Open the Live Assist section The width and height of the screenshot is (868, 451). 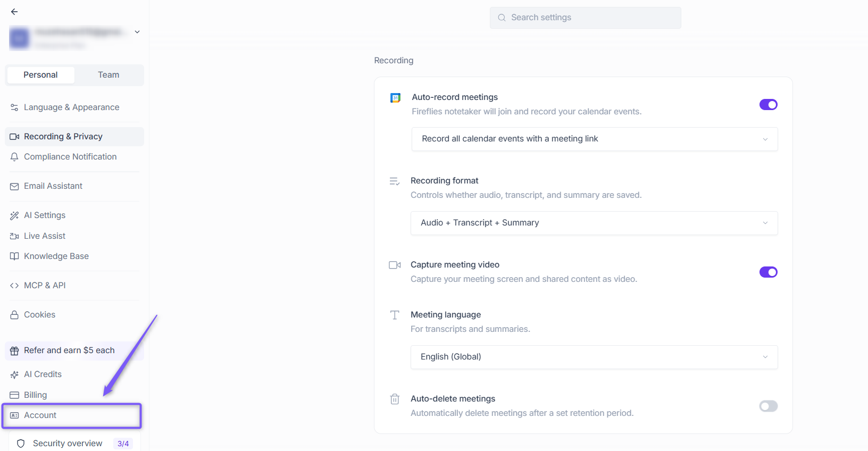coord(74,236)
